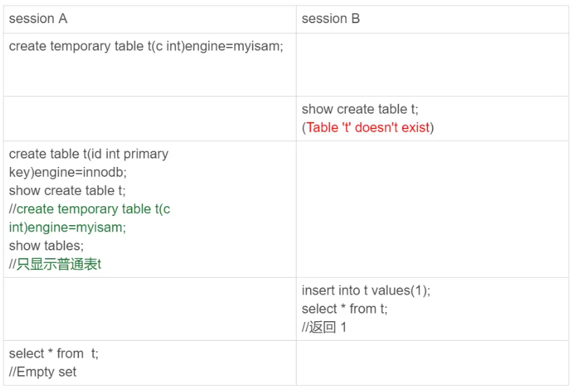
Task: Click the empty session B cell beside create temporary table
Action: 433,65
